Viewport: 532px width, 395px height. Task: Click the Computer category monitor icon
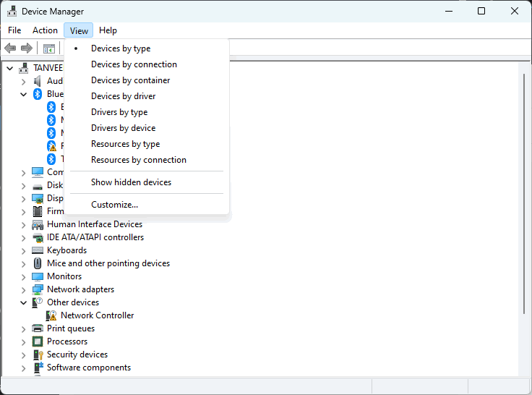pos(38,172)
